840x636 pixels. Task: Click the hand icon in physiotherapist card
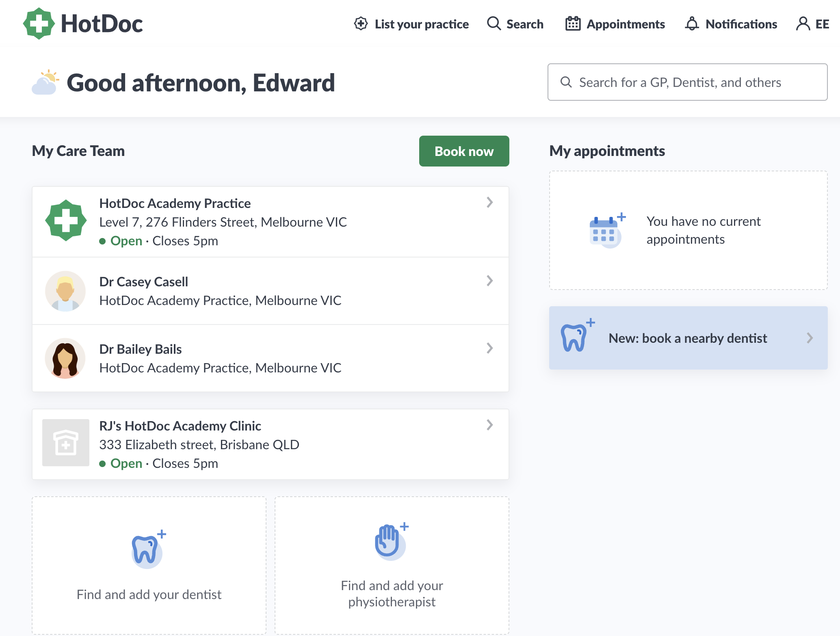point(391,541)
